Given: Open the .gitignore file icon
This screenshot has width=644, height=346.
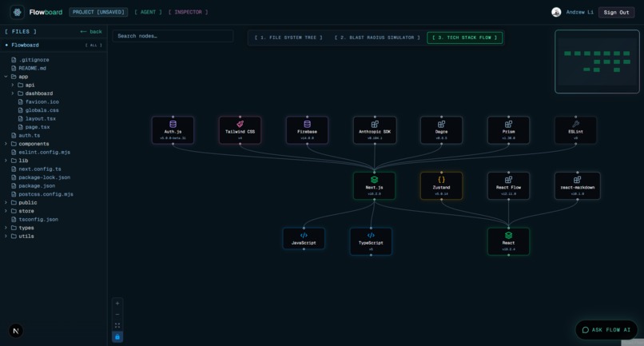Looking at the screenshot, I should point(14,60).
